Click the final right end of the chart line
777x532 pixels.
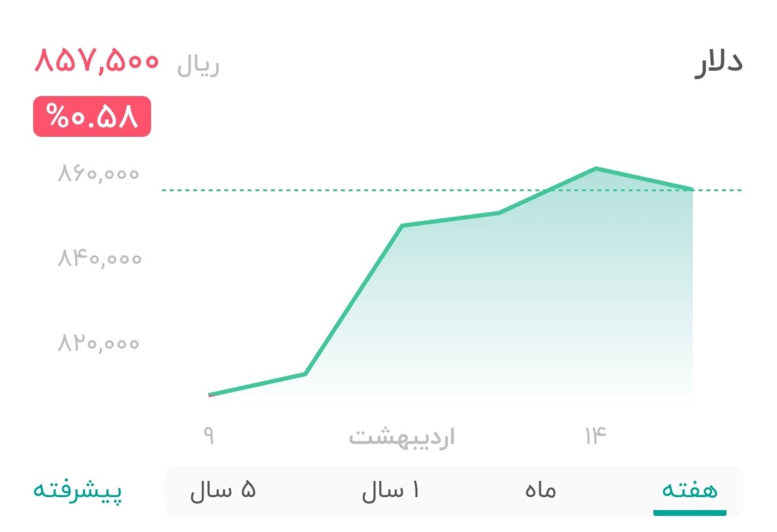click(691, 189)
